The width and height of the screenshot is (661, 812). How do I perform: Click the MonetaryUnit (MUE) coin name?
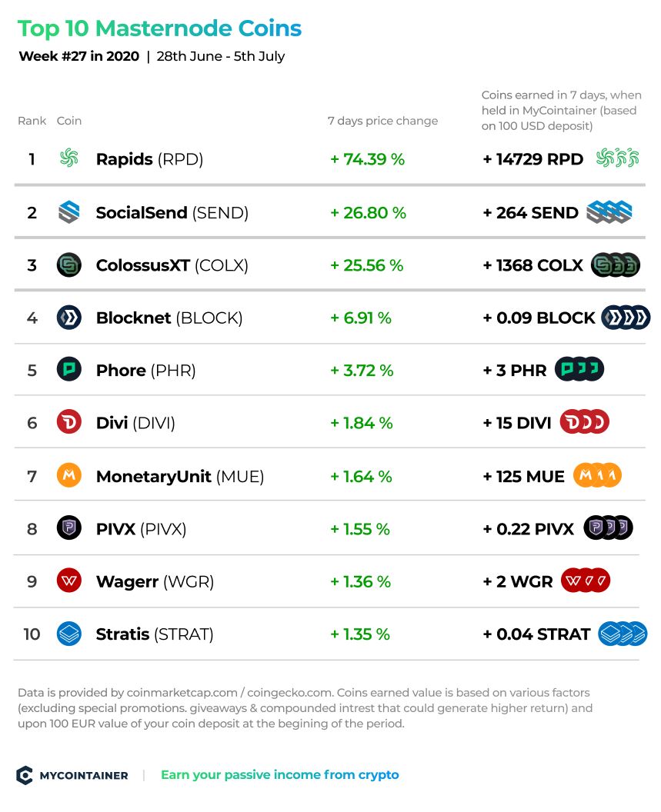click(180, 476)
